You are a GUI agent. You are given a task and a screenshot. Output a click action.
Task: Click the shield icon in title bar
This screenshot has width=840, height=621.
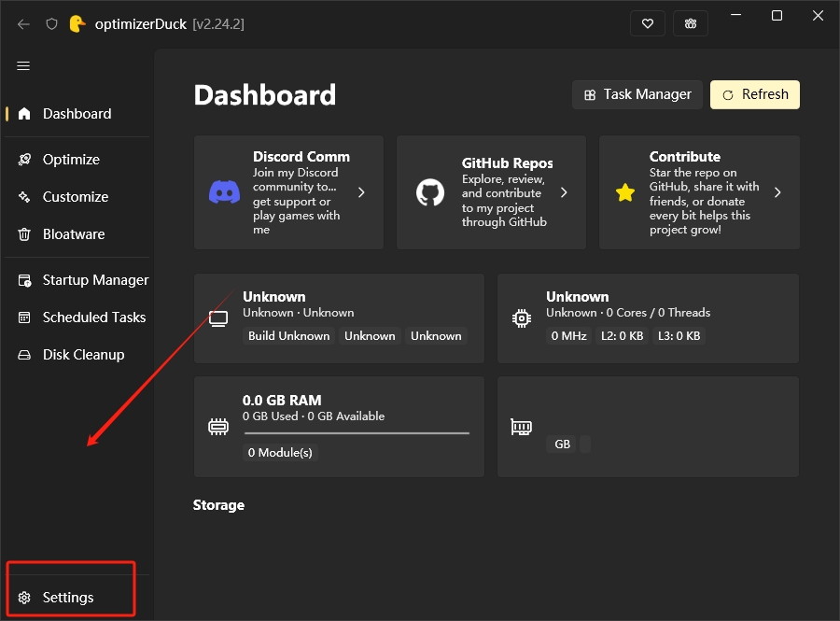51,24
